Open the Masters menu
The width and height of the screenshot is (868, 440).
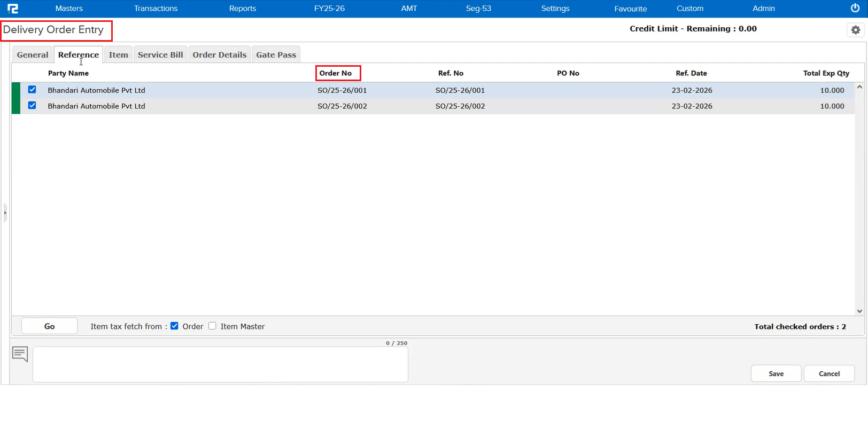coord(69,9)
